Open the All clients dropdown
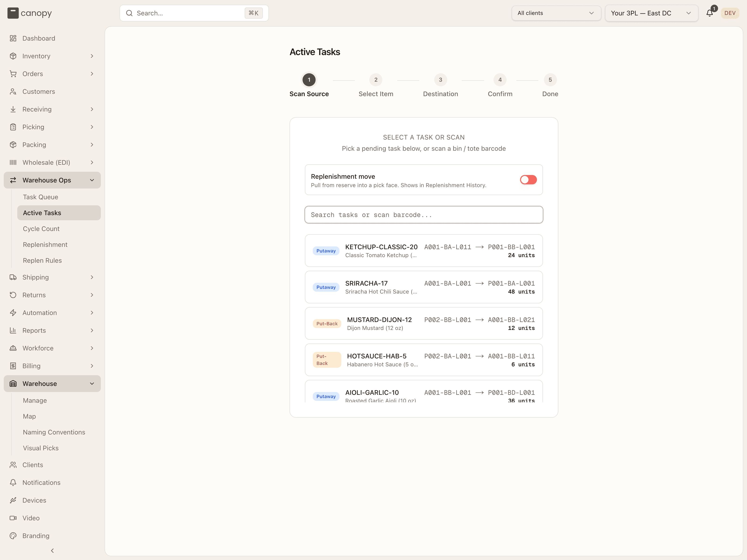Image resolution: width=747 pixels, height=560 pixels. tap(556, 13)
